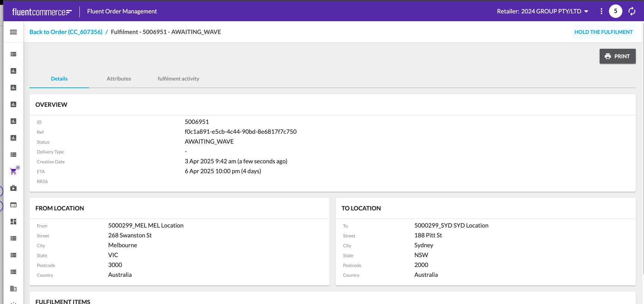Open the fulfilment activity tab
Screen dimensions: 644x304
click(x=178, y=79)
